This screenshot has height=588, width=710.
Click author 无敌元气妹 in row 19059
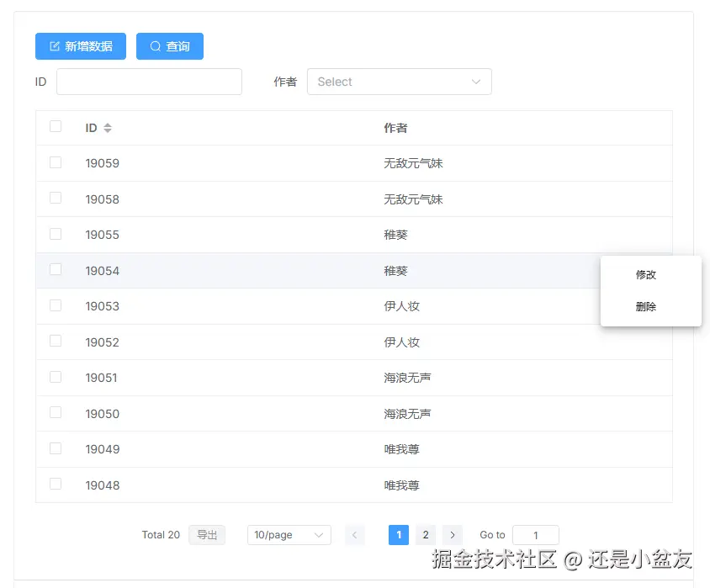coord(413,163)
